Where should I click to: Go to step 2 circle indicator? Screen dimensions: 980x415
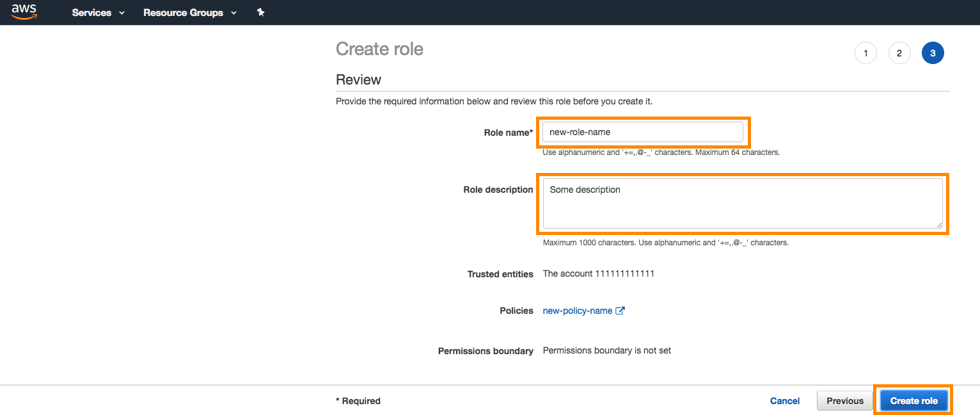(899, 53)
